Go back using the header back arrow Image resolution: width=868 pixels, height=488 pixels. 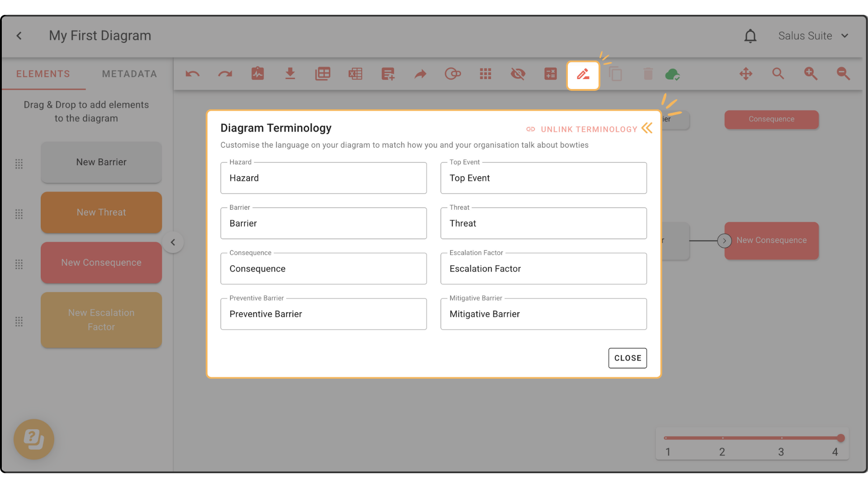click(19, 36)
